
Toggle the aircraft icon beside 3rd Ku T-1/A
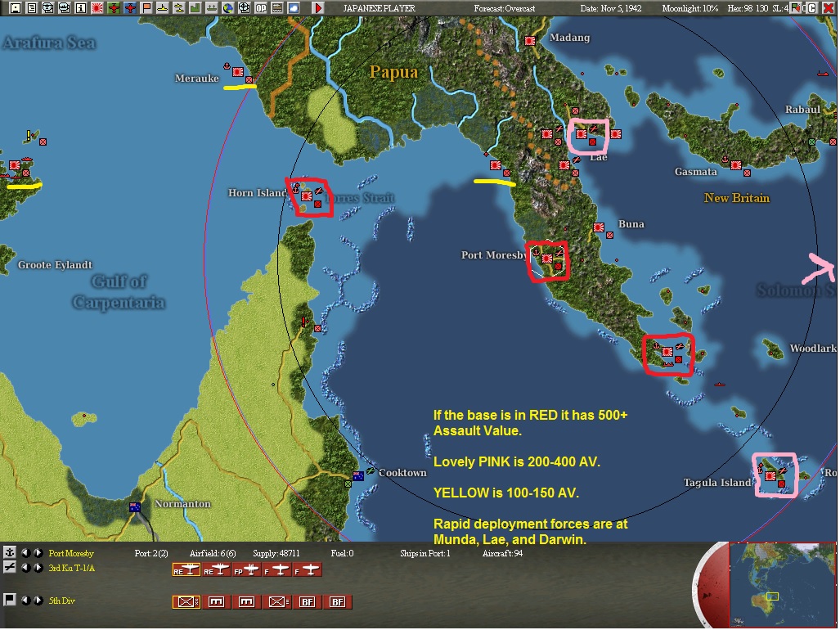(x=9, y=565)
